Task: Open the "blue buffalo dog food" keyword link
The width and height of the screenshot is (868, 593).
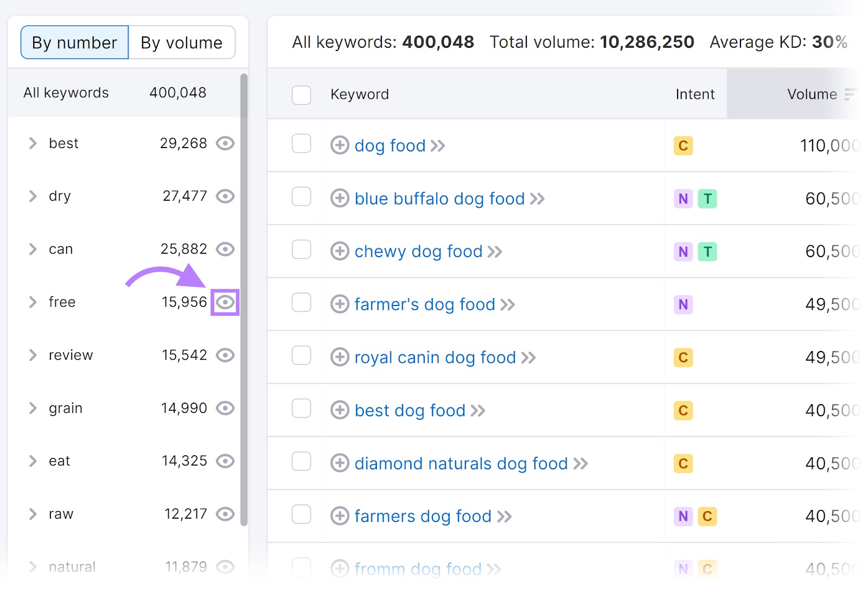Action: pyautogui.click(x=439, y=199)
